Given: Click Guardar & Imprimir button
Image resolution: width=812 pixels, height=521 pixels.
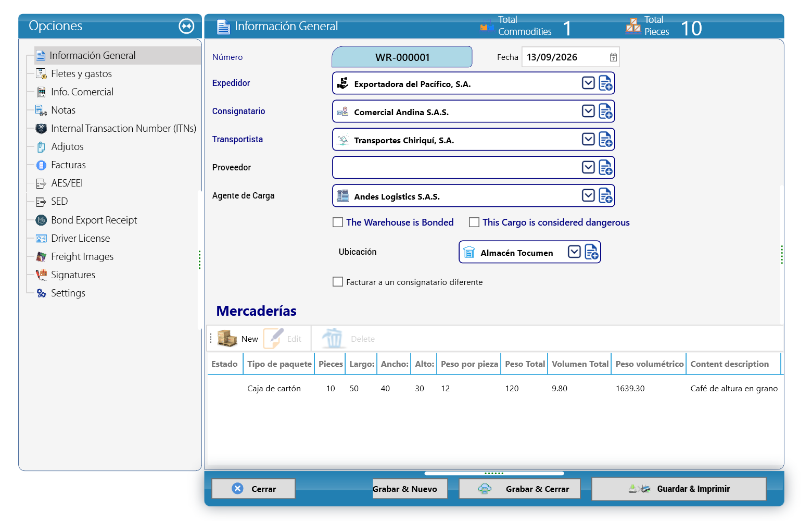Looking at the screenshot, I should [x=679, y=489].
